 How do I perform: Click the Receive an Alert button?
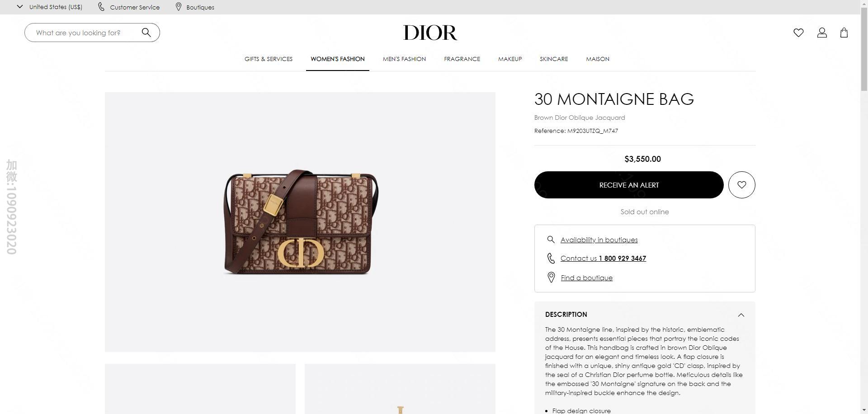(628, 184)
